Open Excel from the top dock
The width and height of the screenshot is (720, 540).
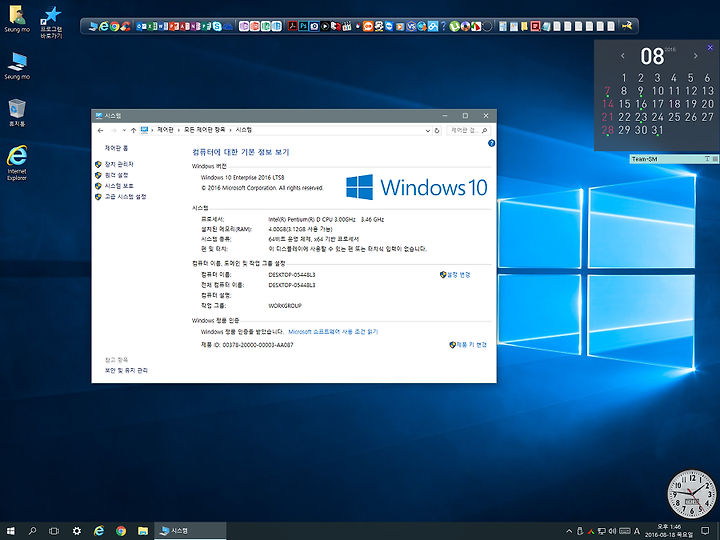[152, 26]
